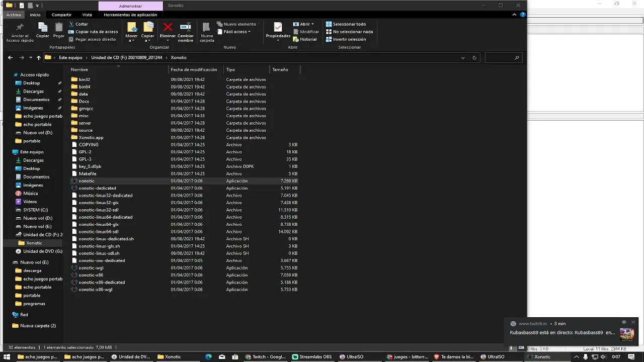Image resolution: width=644 pixels, height=362 pixels.
Task: Rename the file with Cambiar nombre
Action: click(x=186, y=32)
